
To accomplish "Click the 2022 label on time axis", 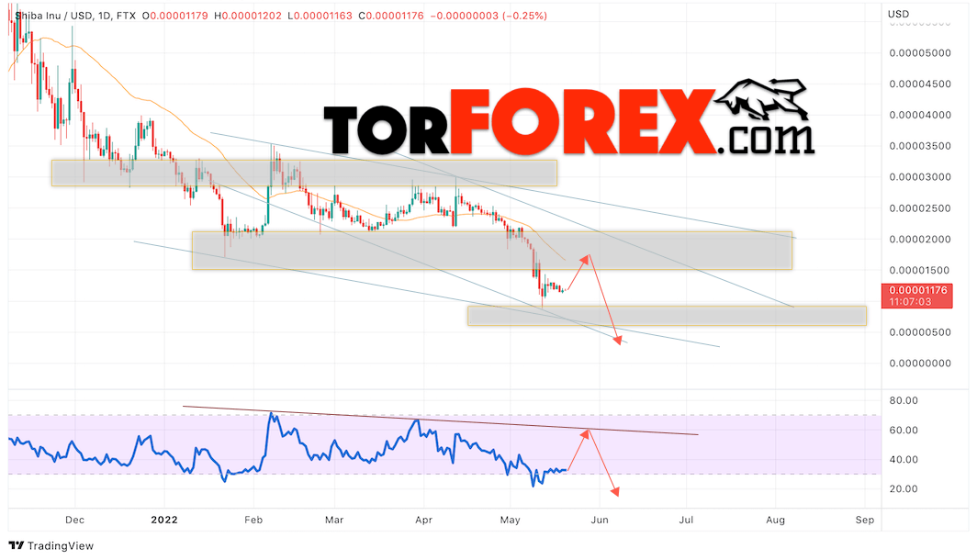I will click(164, 520).
